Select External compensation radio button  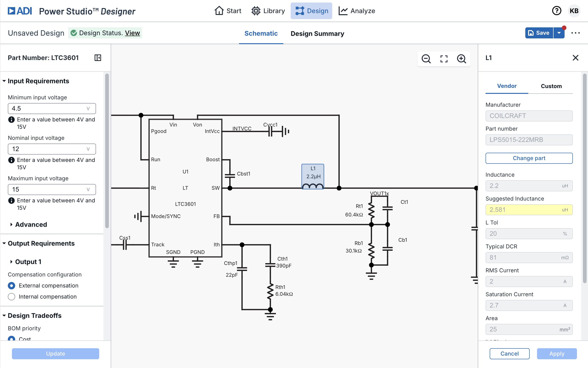coord(11,285)
